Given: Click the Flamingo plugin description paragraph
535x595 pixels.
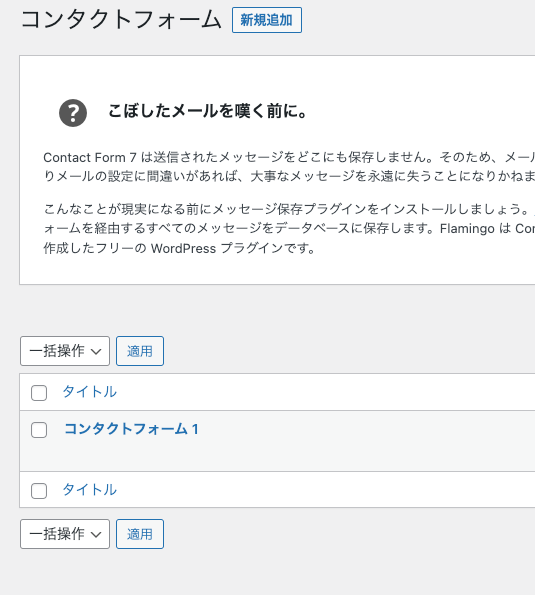Looking at the screenshot, I should pyautogui.click(x=289, y=228).
